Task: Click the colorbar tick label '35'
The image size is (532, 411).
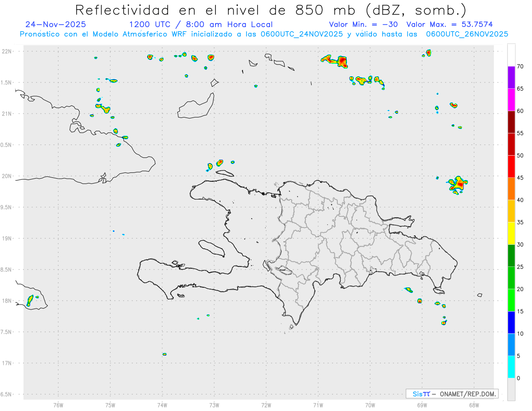Action: tap(520, 222)
